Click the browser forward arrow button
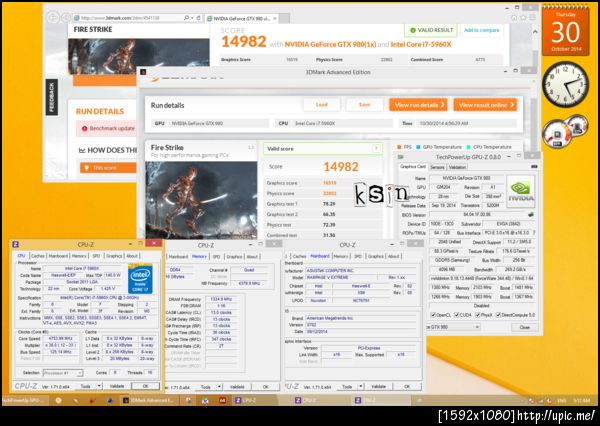600x426 pixels. 66,18
